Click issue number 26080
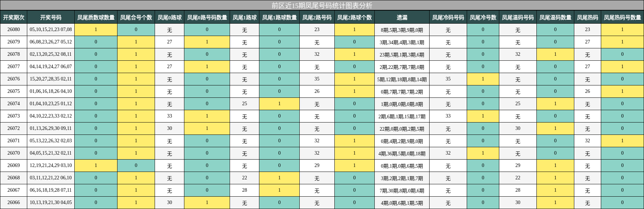644x209 pixels. pyautogui.click(x=13, y=30)
